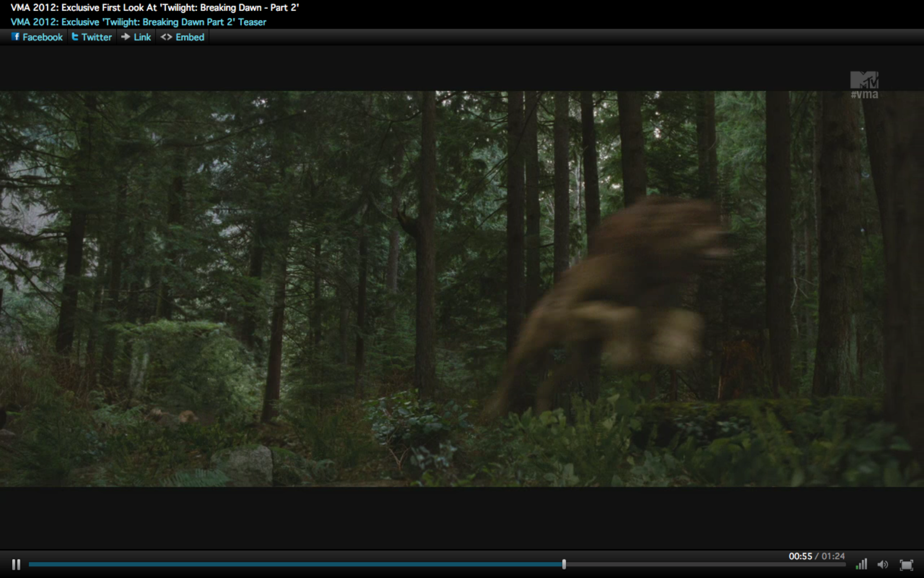Enter fullscreen mode
924x578 pixels.
[x=906, y=565]
